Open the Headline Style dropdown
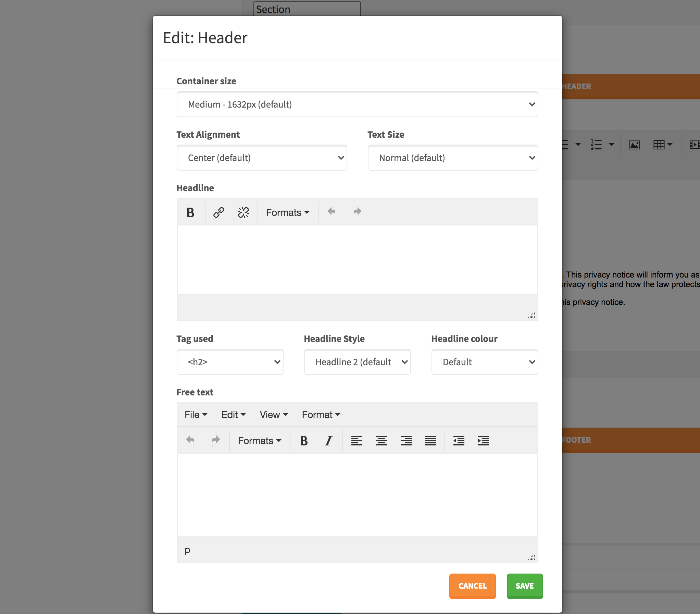 point(357,362)
